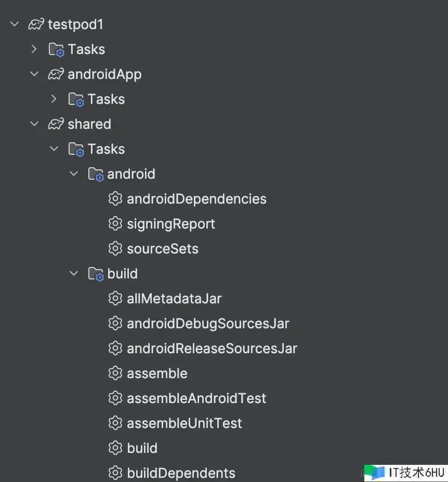Select the assembleAndroidTest task
This screenshot has width=448, height=482.
196,398
